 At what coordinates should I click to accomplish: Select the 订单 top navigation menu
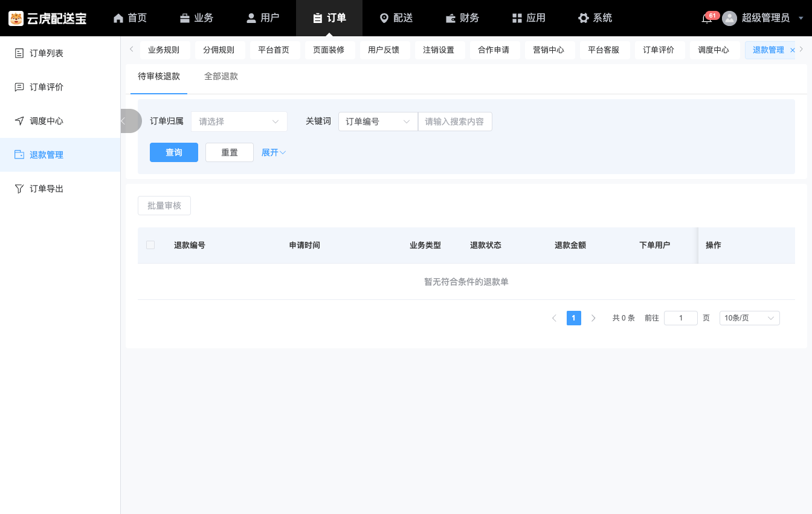click(329, 18)
